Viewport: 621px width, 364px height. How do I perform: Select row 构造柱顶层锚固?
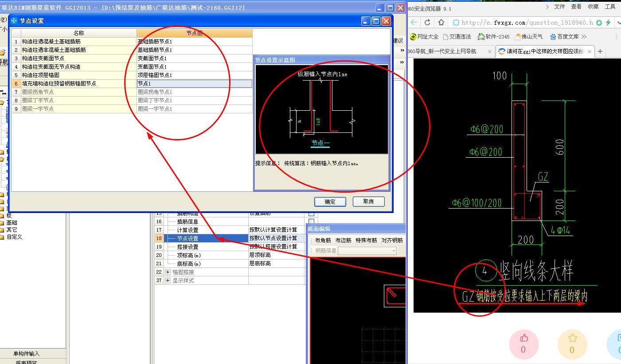[78, 75]
